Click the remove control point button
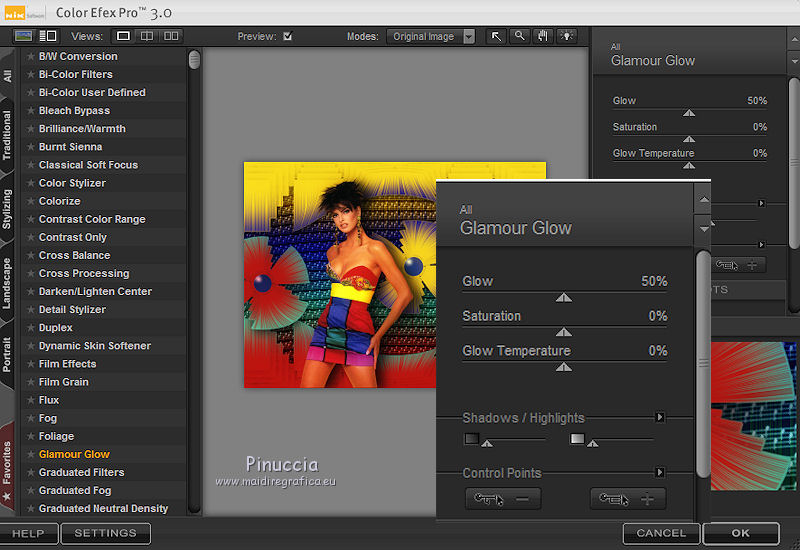This screenshot has width=800, height=550. point(502,499)
